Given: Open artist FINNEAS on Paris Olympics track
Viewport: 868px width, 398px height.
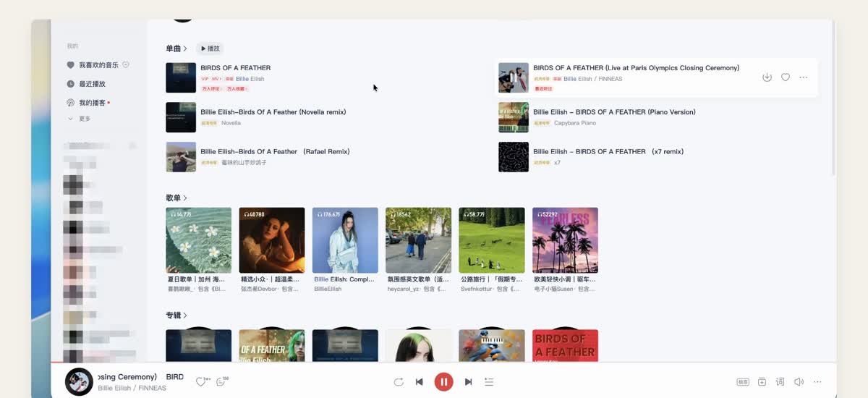Looking at the screenshot, I should (610, 79).
